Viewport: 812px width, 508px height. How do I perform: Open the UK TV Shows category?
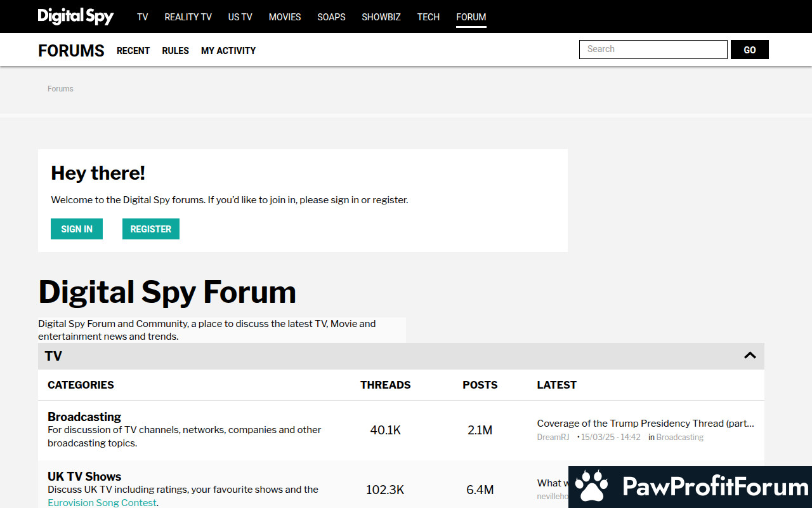pos(84,476)
